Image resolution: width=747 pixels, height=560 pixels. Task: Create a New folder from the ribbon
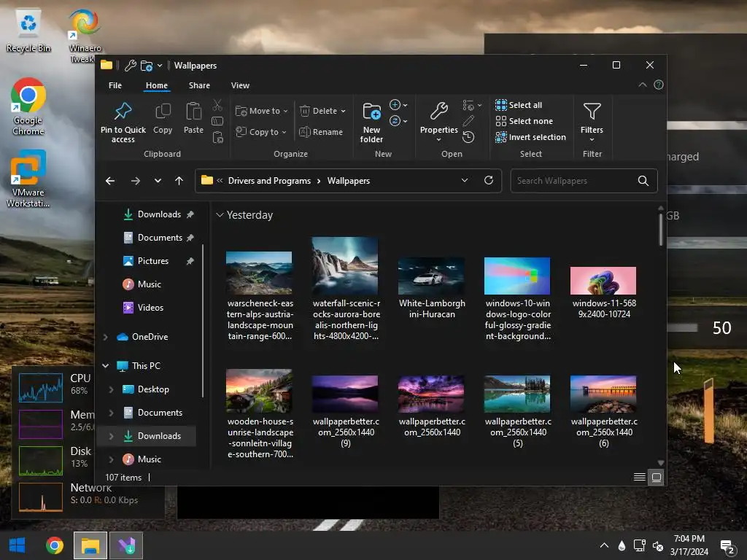pyautogui.click(x=371, y=122)
